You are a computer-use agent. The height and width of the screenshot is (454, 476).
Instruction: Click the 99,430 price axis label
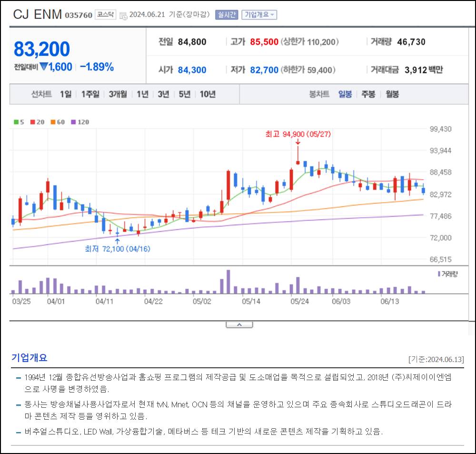(440, 129)
